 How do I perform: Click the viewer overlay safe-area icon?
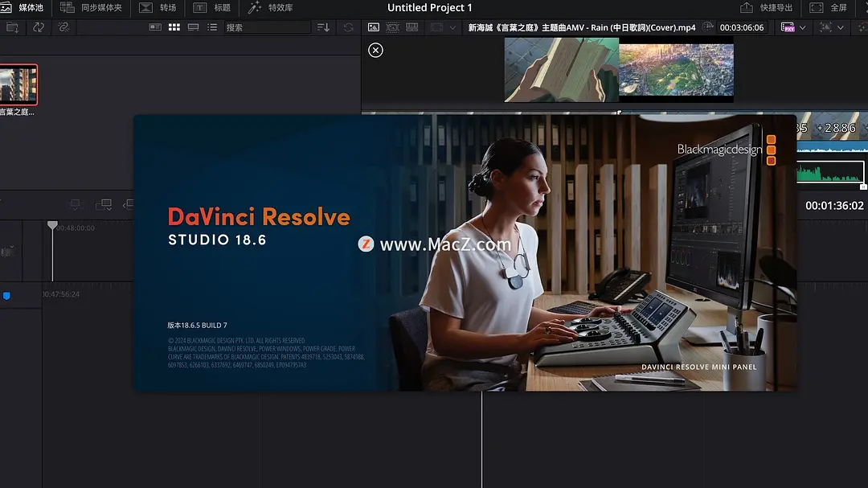[825, 27]
